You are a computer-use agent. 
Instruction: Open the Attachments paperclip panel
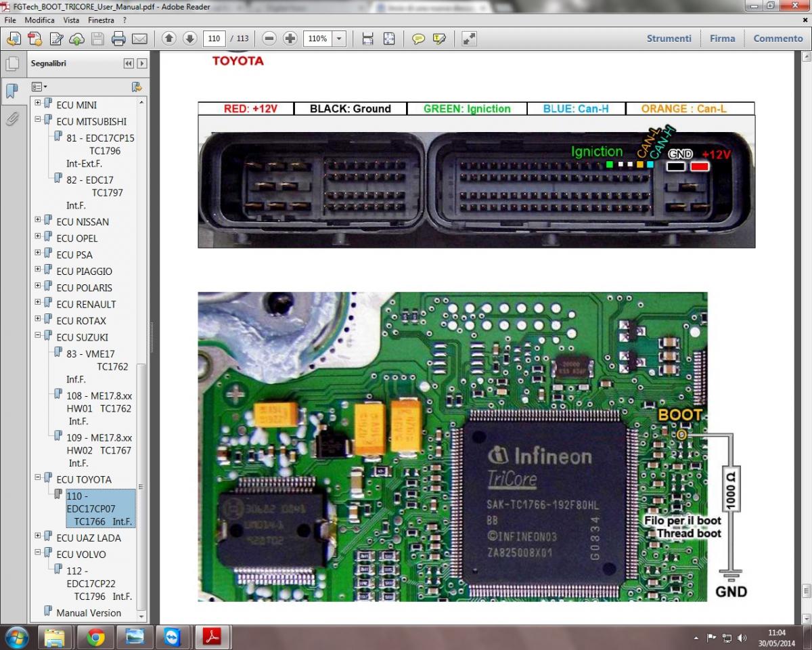(12, 119)
